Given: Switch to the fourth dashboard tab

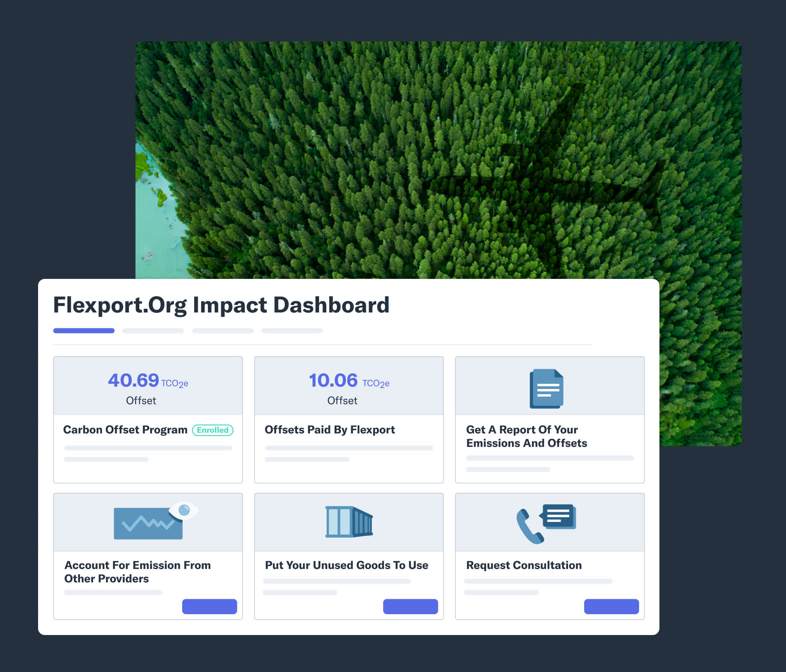Looking at the screenshot, I should 292,330.
